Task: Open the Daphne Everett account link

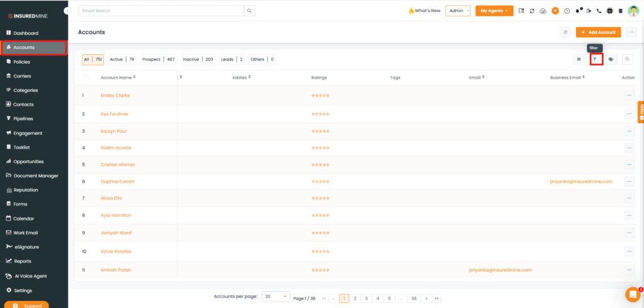Action: click(x=118, y=181)
